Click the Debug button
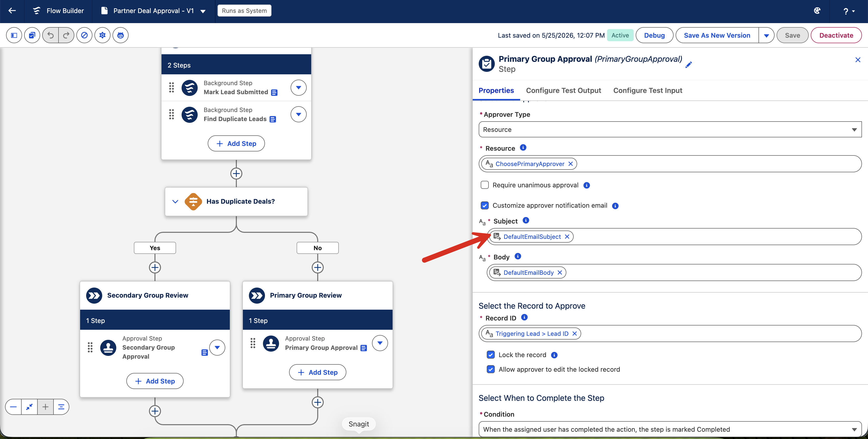868x439 pixels. (654, 35)
